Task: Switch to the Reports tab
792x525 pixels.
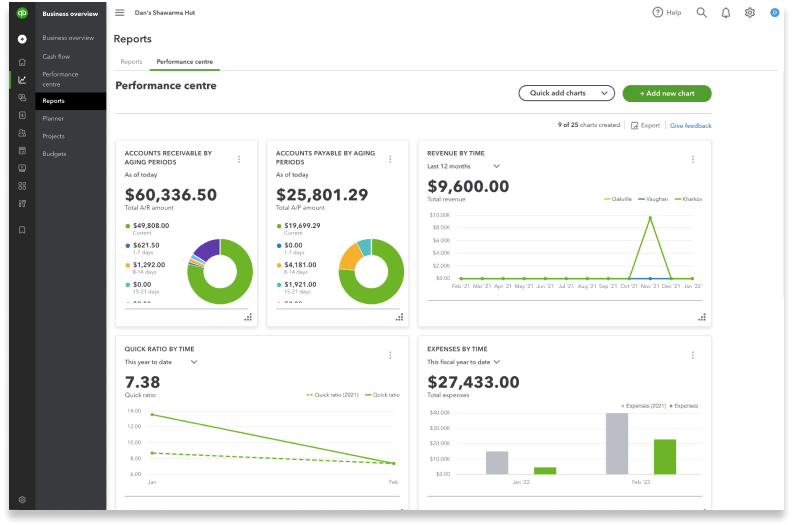Action: (x=131, y=62)
